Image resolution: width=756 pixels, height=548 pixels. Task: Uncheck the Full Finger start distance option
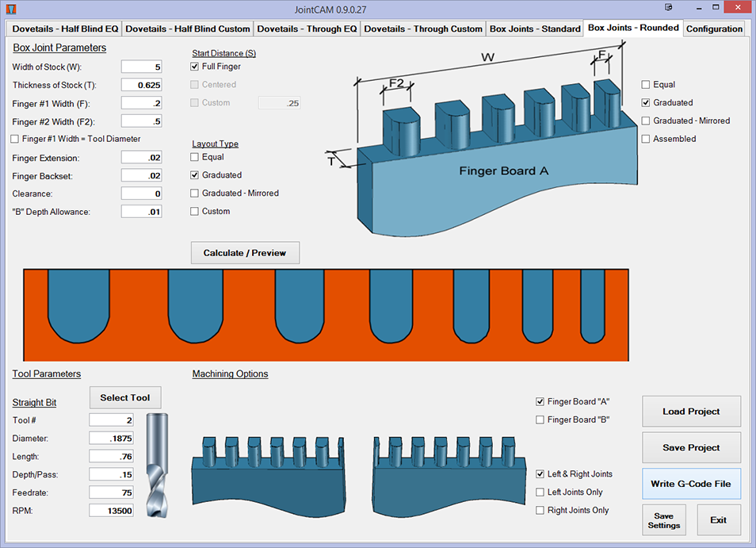195,67
